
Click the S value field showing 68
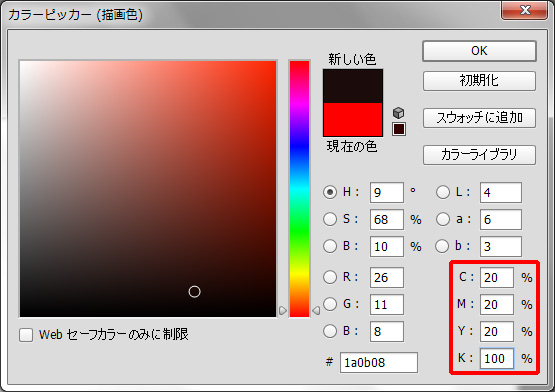coord(387,220)
